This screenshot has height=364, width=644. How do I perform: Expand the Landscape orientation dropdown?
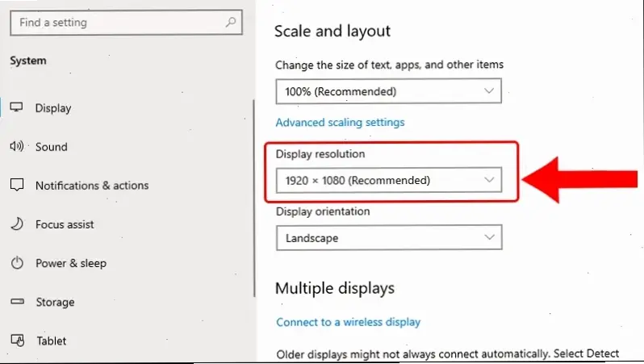[389, 237]
